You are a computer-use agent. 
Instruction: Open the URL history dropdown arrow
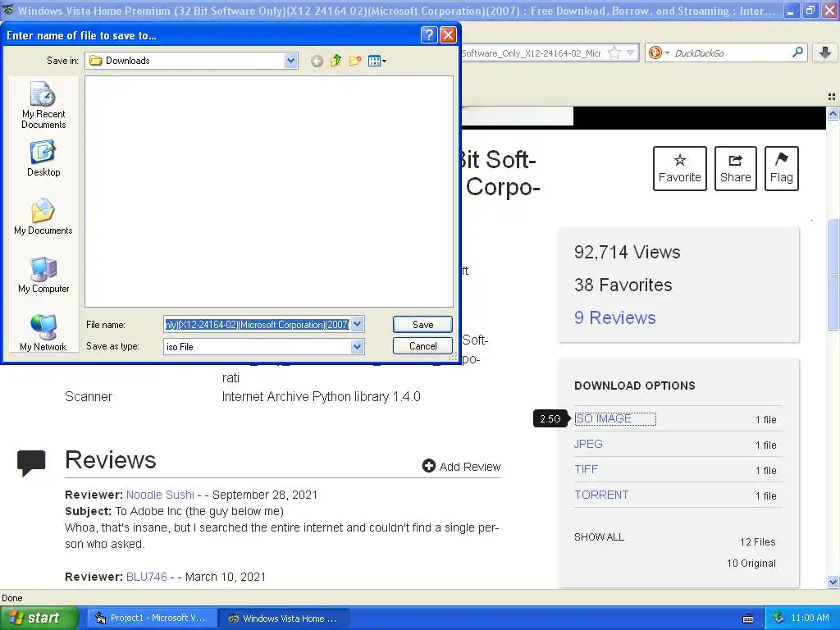pyautogui.click(x=631, y=52)
